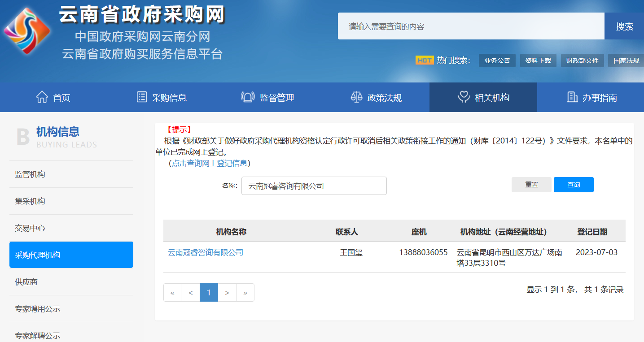The width and height of the screenshot is (644, 342).
Task: Click the 机构信息 sidebar heading
Action: point(58,132)
